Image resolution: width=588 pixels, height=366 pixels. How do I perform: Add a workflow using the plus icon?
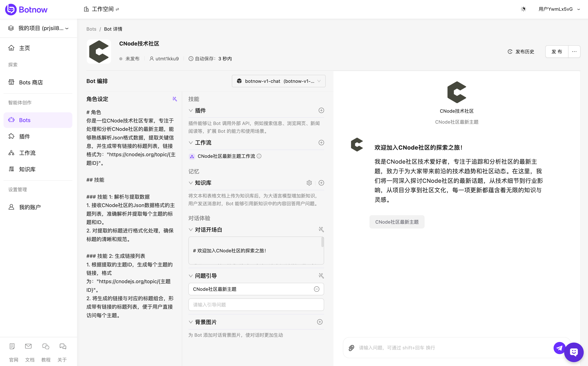pos(321,143)
